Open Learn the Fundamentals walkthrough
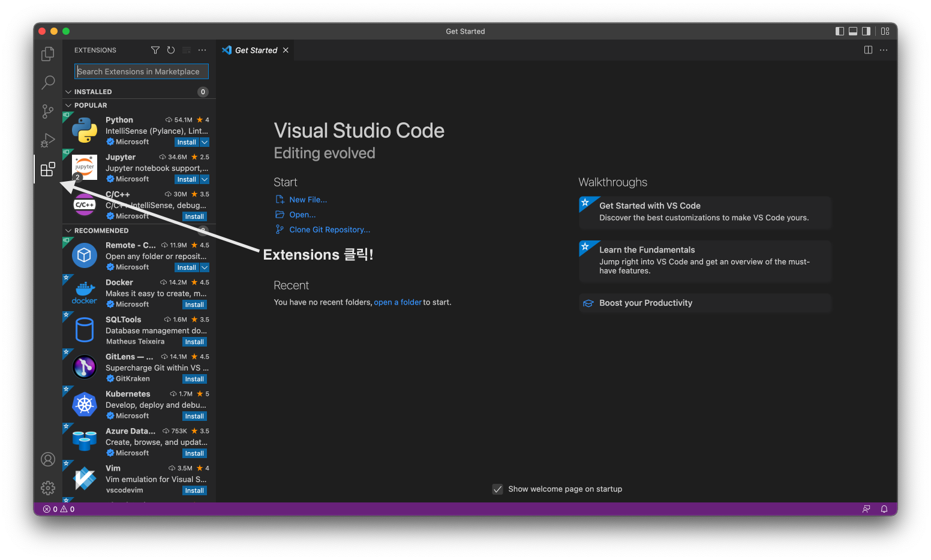 (x=705, y=260)
